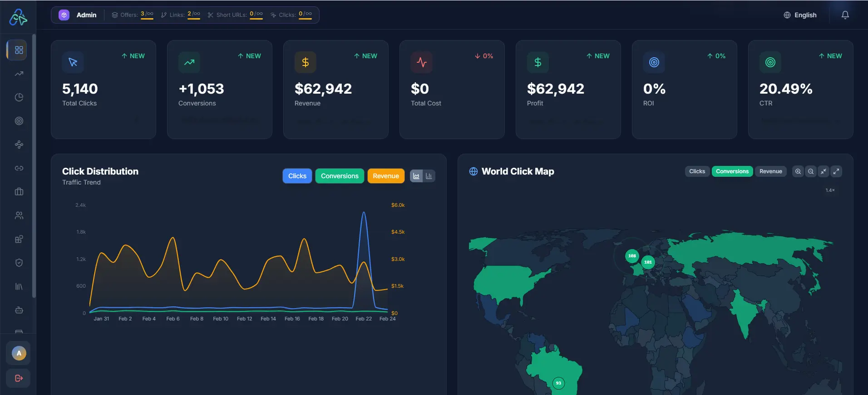This screenshot has width=868, height=395.
Task: Open the CTR stat card showing 20.49%
Action: tap(800, 90)
